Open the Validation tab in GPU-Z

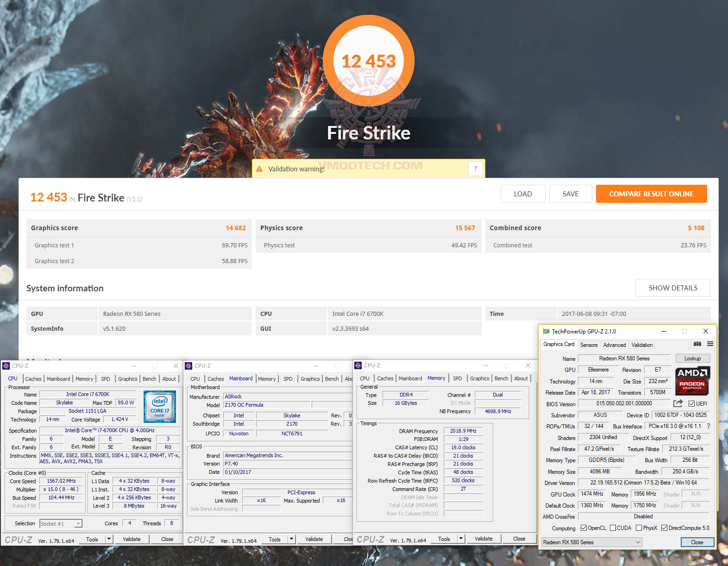(x=642, y=345)
